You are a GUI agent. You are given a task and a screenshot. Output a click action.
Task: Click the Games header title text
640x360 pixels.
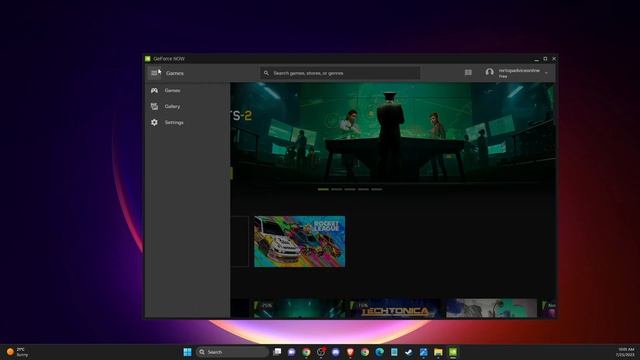(x=175, y=73)
